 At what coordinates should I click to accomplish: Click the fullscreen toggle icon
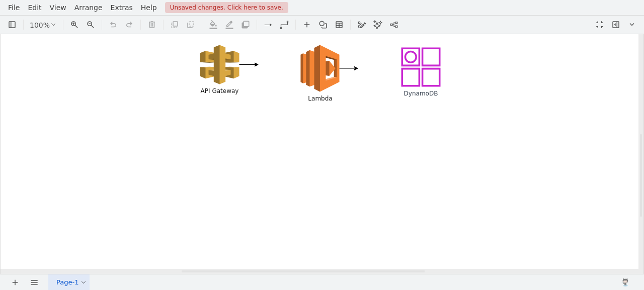click(x=600, y=25)
